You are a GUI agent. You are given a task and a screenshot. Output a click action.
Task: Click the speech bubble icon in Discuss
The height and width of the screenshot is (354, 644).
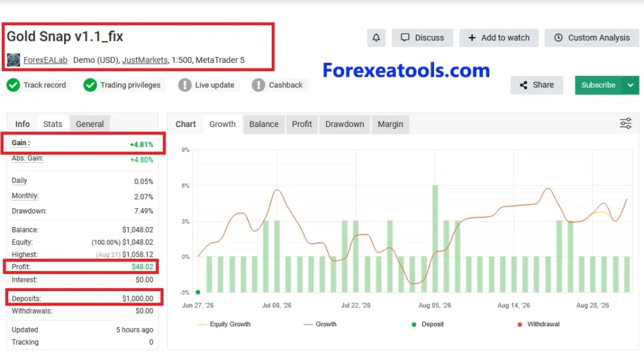tap(405, 37)
